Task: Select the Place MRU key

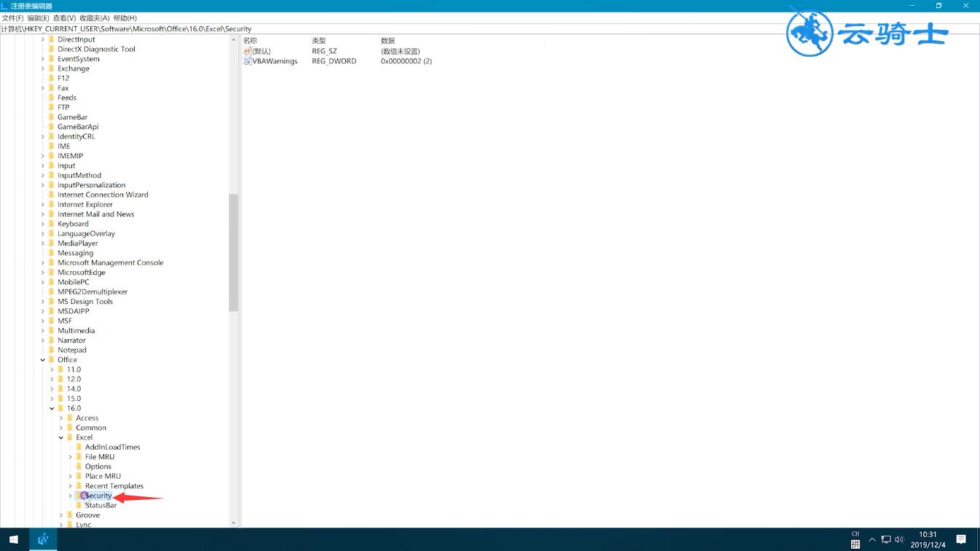Action: click(103, 477)
